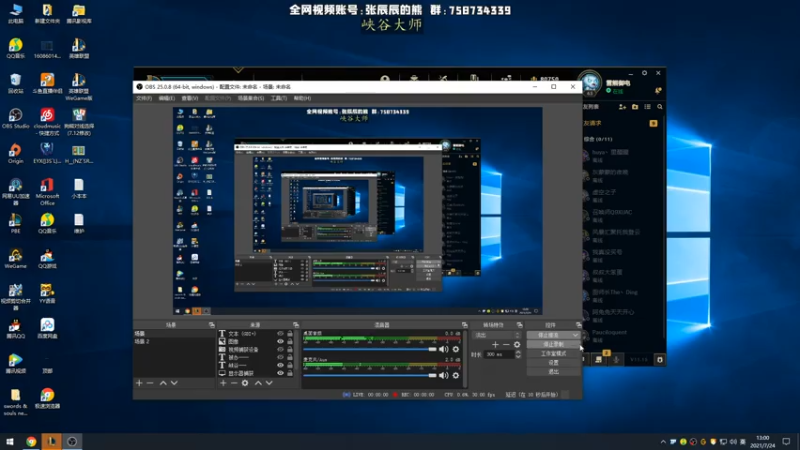Adjust the 桌面音频 volume slider
The width and height of the screenshot is (800, 450).
click(x=370, y=349)
